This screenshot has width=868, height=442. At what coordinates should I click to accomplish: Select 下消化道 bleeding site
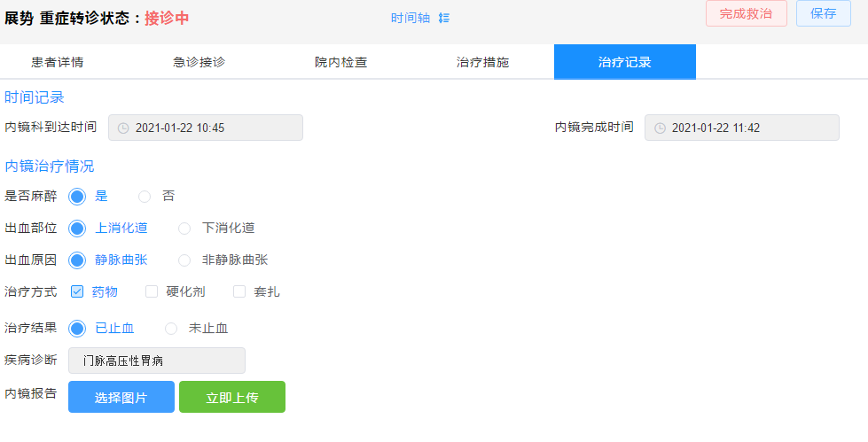click(184, 229)
